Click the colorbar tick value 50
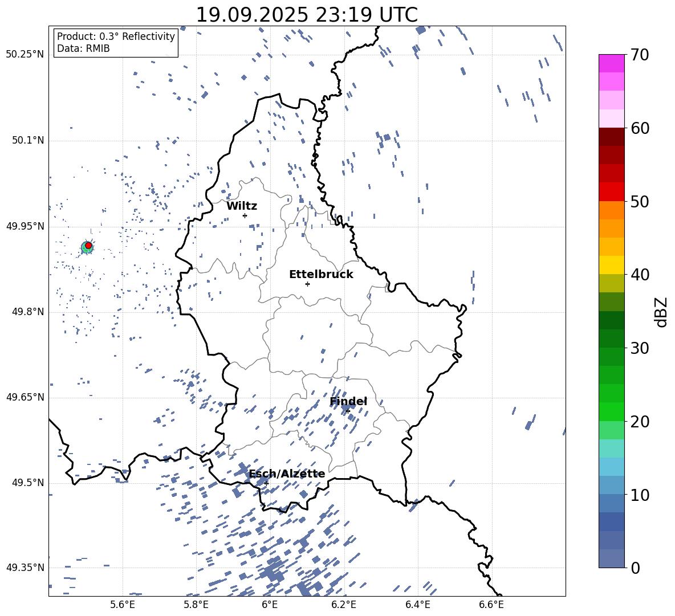The width and height of the screenshot is (675, 616). point(640,201)
